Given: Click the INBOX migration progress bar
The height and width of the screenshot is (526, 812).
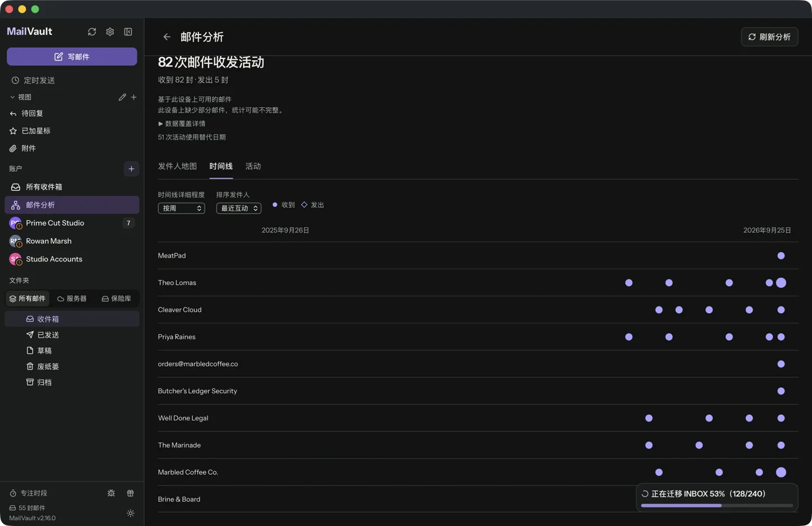Looking at the screenshot, I should [717, 506].
